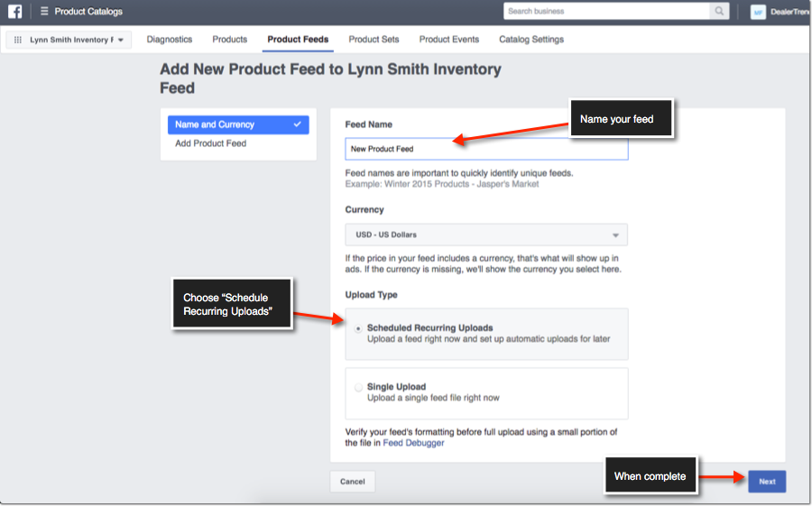Viewport: 812px width, 506px height.
Task: Click the Upload Type heading
Action: [372, 295]
